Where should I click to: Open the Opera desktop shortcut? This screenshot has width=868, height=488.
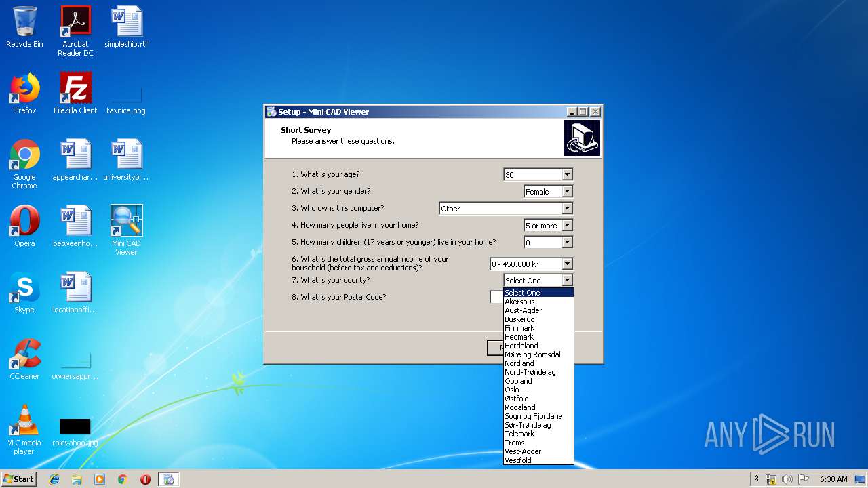(24, 226)
